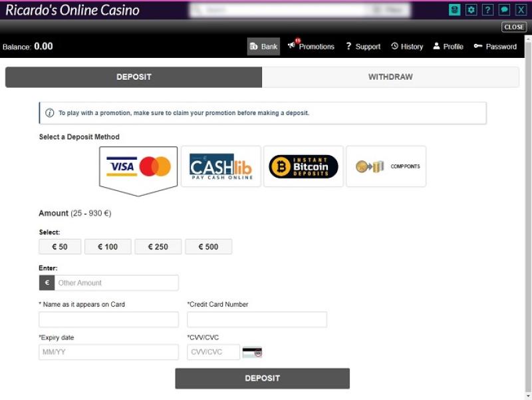This screenshot has width=532, height=400.
Task: Click the blurred search box in title bar
Action: click(x=300, y=10)
